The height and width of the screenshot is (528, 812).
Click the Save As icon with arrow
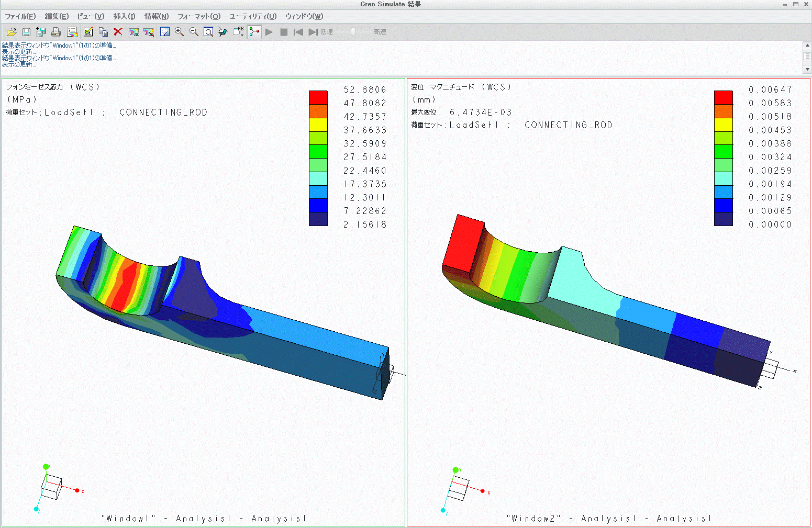[41, 32]
